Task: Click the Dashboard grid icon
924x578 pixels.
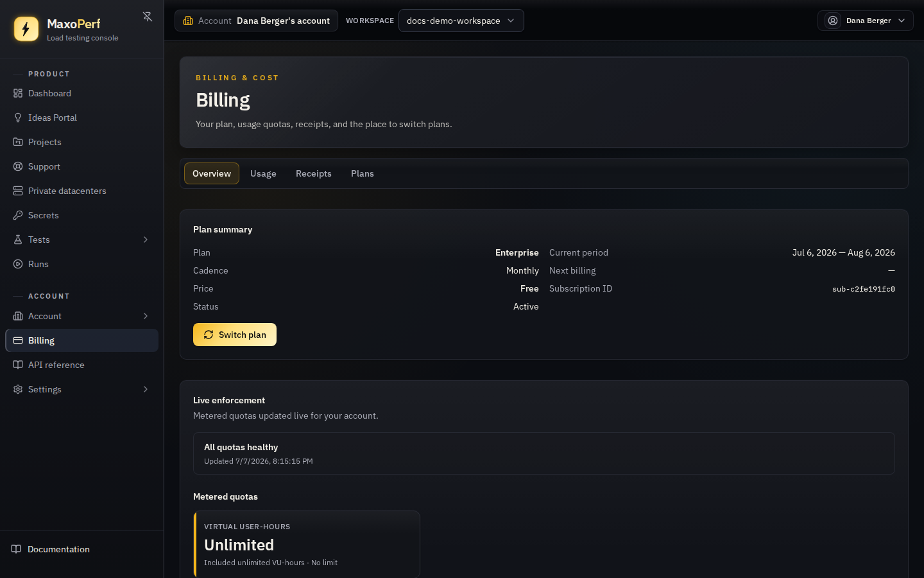Action: point(18,93)
